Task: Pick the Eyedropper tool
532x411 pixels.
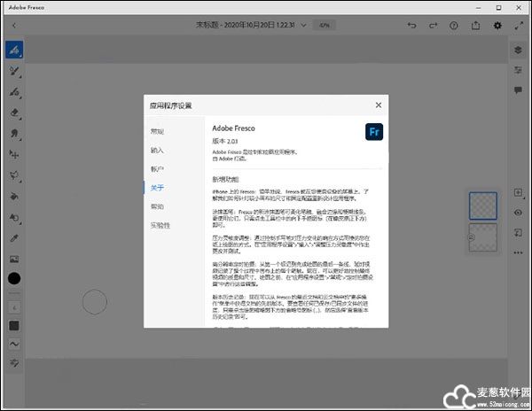Action: pos(14,237)
